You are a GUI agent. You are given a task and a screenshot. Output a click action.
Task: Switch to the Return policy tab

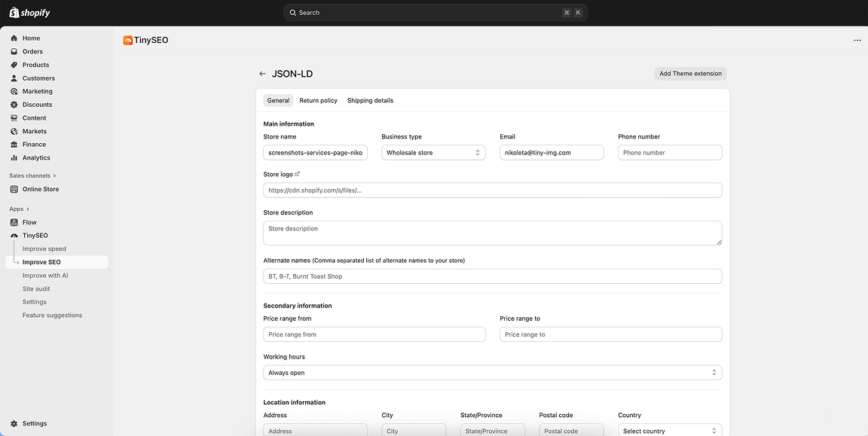(x=318, y=101)
